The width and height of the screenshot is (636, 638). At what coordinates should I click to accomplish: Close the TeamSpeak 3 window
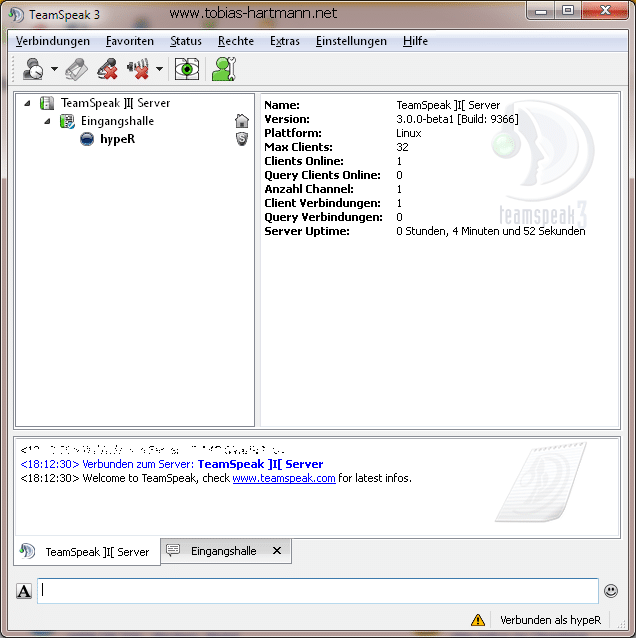click(605, 11)
